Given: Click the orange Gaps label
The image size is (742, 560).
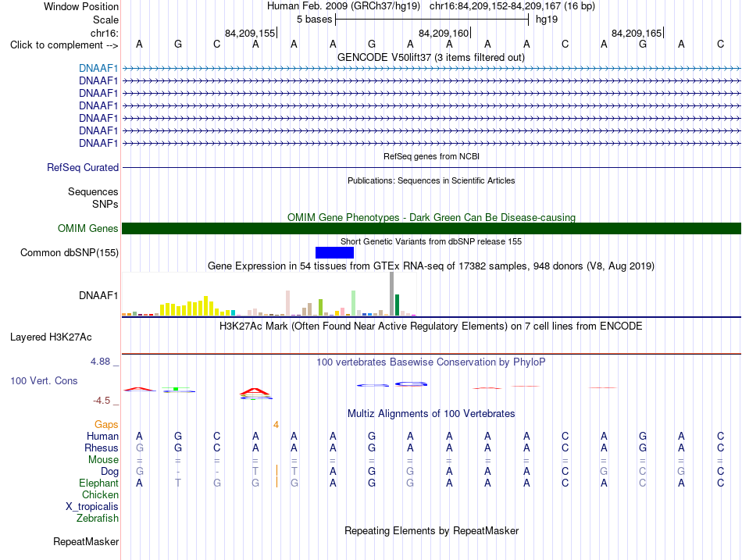Looking at the screenshot, I should coord(106,425).
